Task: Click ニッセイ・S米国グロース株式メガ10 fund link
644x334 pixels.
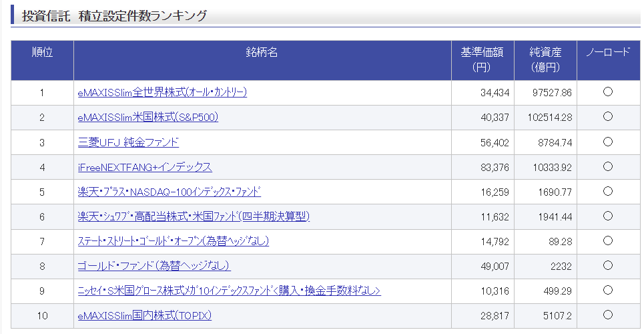Action: coord(229,291)
